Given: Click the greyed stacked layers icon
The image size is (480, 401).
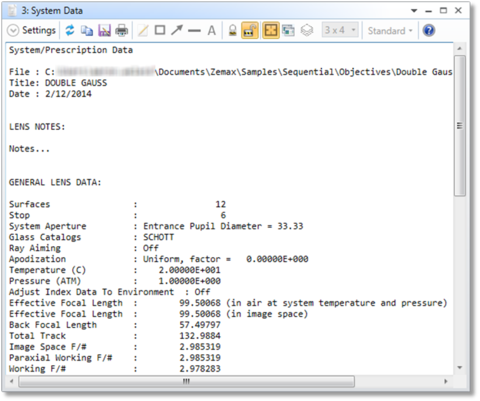Looking at the screenshot, I should pos(307,31).
